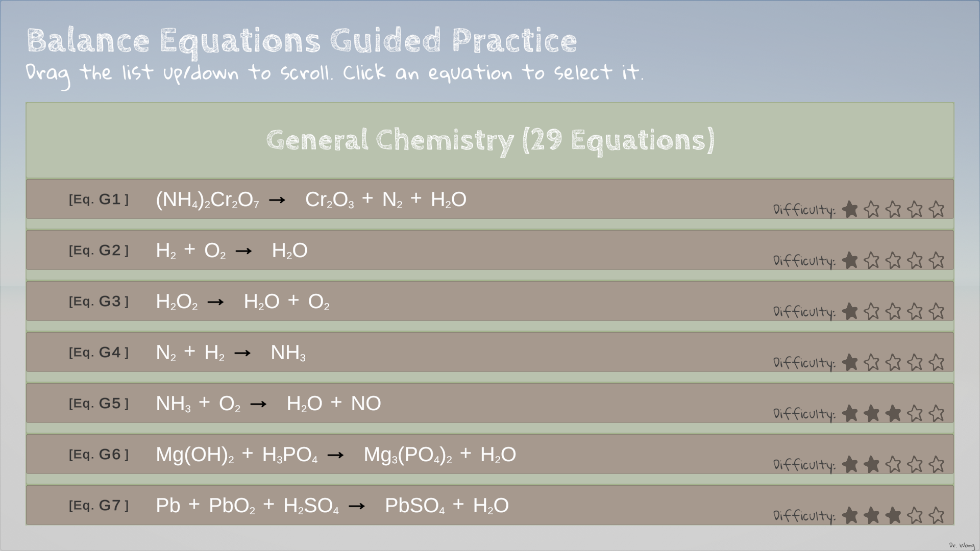The width and height of the screenshot is (980, 551).
Task: Click the filled first star of Eq. G1
Action: coord(850,209)
